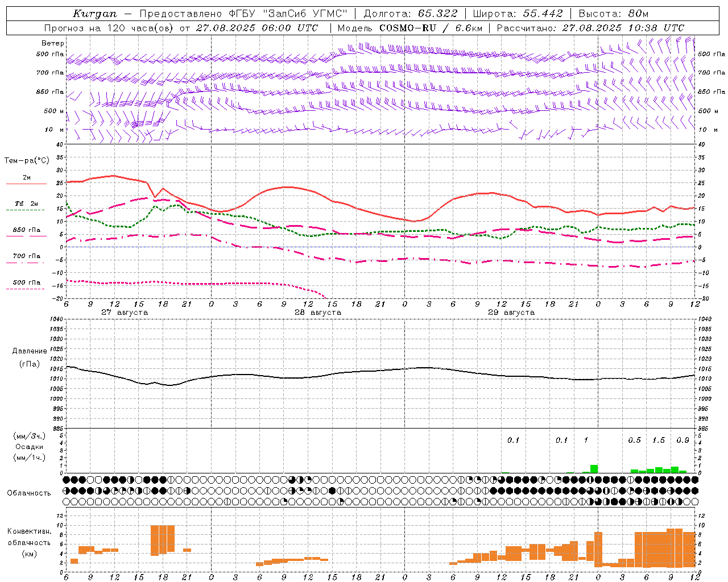Click the Широта: 55.442 value
The width and height of the screenshot is (728, 582).
click(x=518, y=14)
